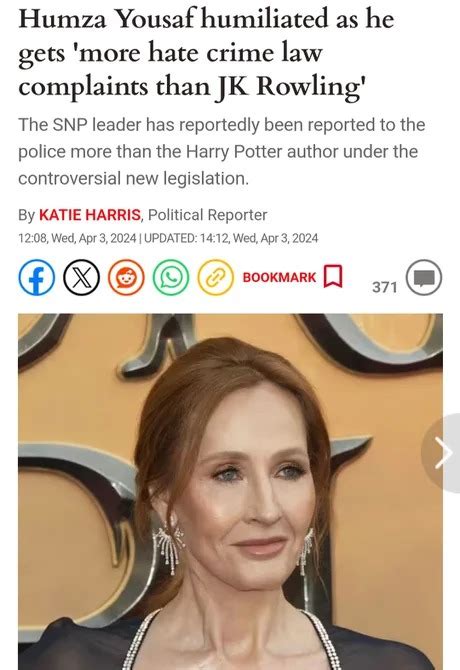The height and width of the screenshot is (670, 460).
Task: Share the article on Facebook
Action: point(37,278)
